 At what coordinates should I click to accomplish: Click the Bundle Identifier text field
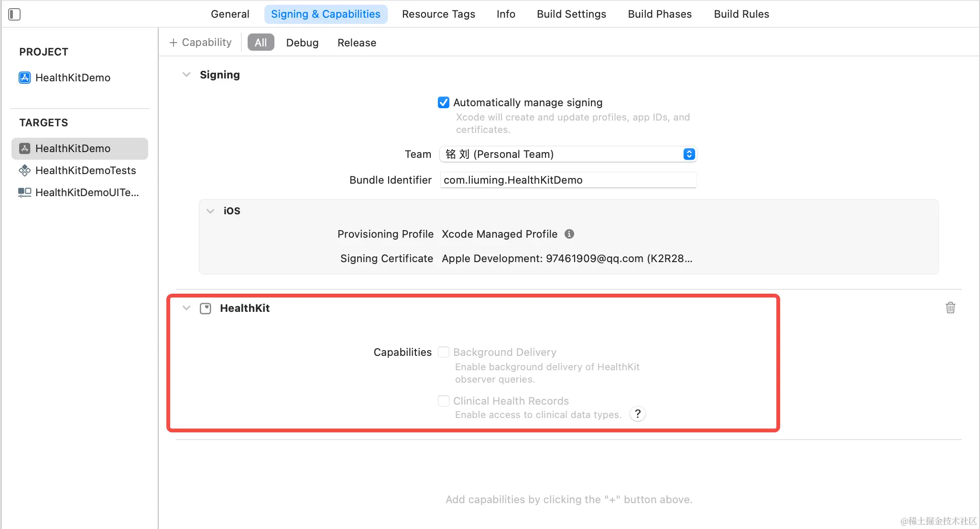click(567, 180)
